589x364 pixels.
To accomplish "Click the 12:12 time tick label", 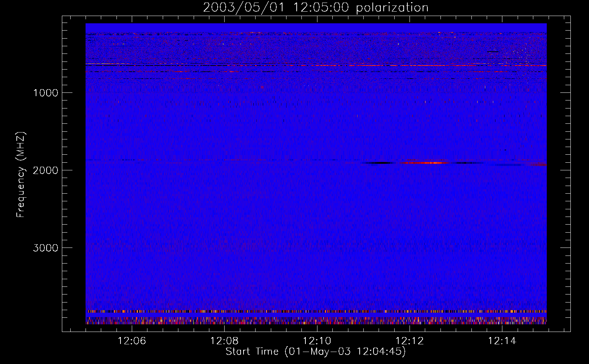I will click(410, 341).
